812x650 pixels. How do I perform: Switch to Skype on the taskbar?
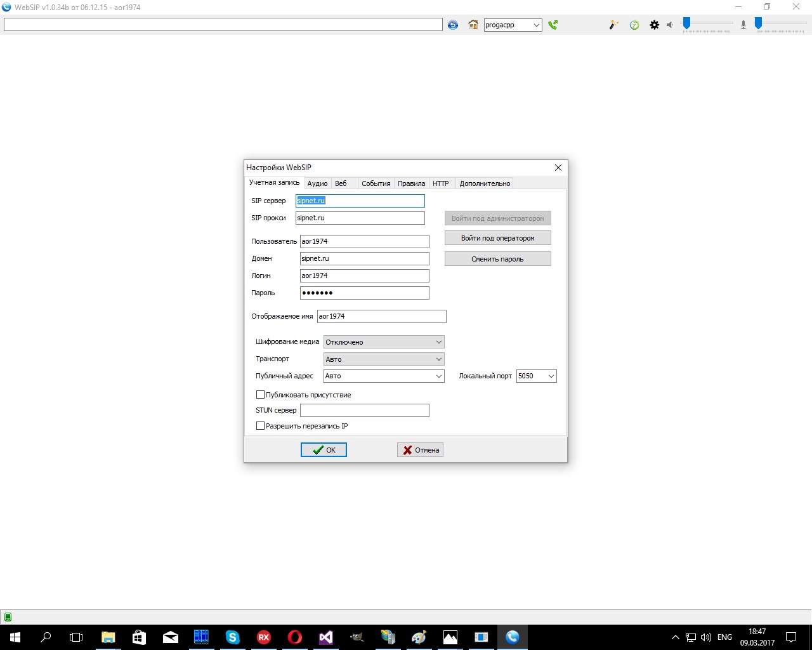tap(232, 637)
